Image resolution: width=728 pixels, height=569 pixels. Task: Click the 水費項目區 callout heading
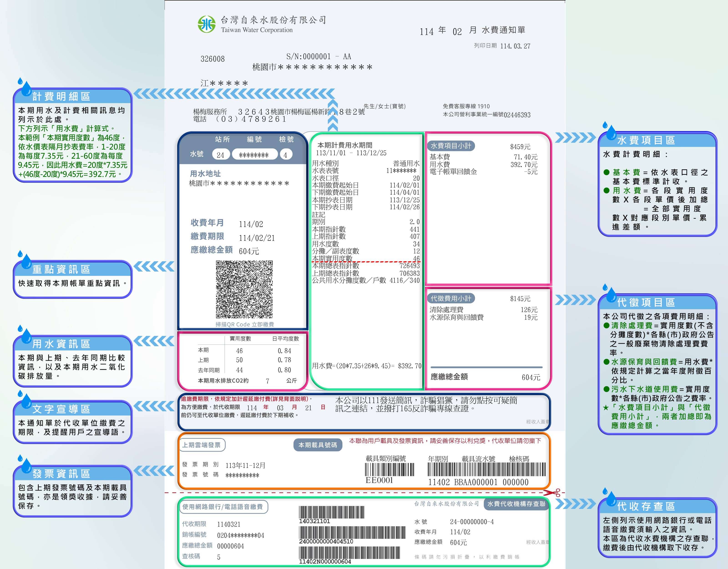[x=646, y=140]
